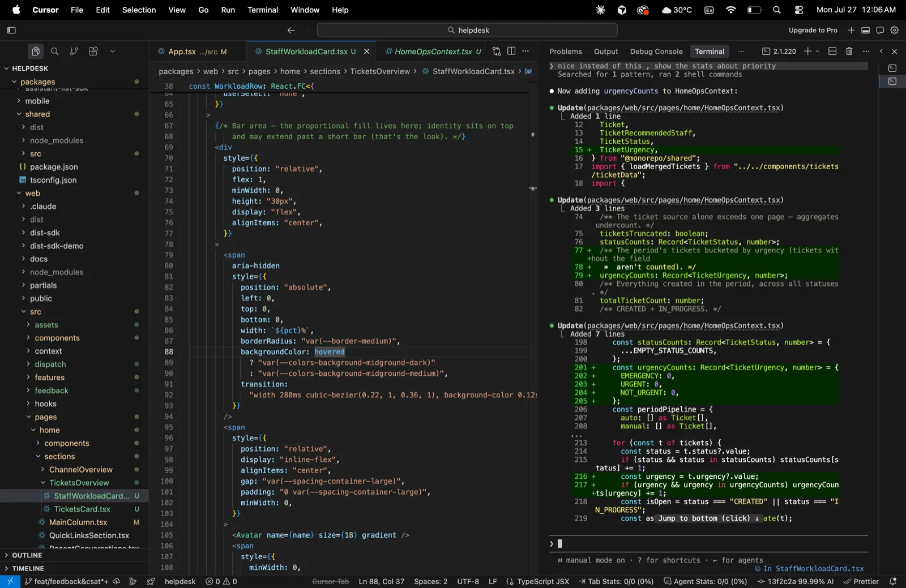Open the Source Control view icon

coord(74,51)
